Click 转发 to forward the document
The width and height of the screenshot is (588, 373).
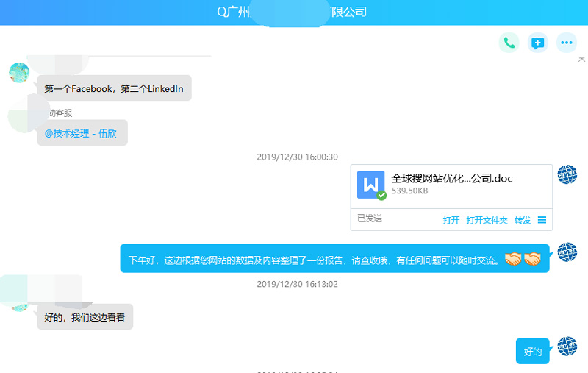click(522, 220)
